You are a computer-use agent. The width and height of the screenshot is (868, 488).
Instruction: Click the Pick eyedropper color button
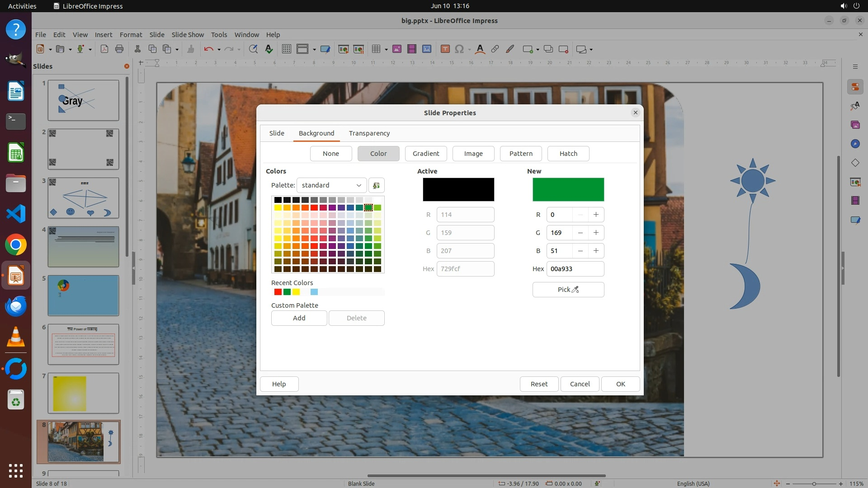(568, 290)
